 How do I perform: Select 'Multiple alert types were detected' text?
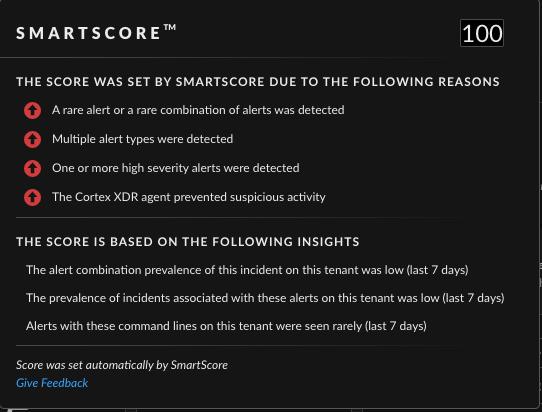(142, 139)
